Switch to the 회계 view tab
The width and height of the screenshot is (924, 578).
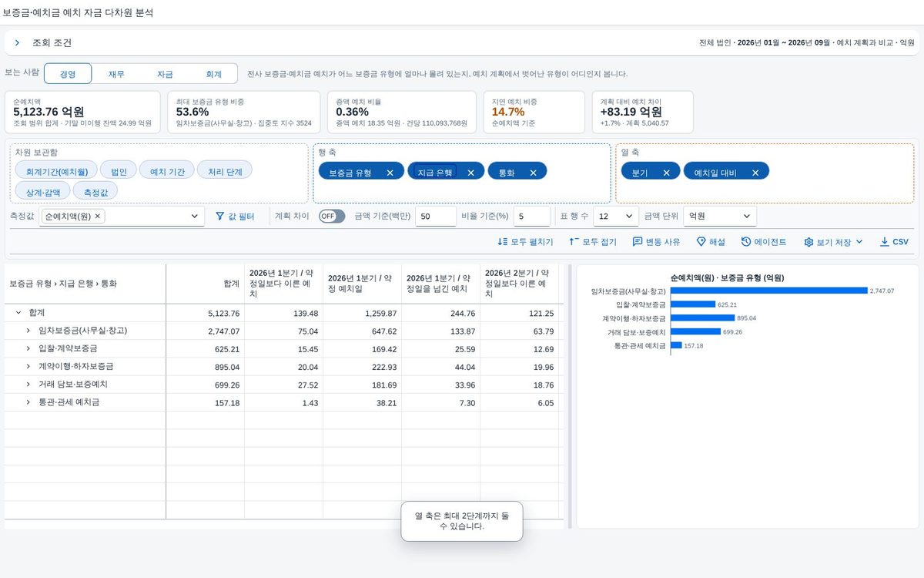coord(213,74)
